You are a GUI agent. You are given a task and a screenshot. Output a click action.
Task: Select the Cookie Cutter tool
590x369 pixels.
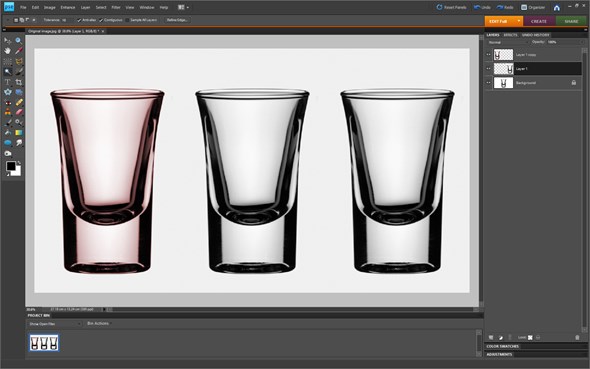pos(8,92)
